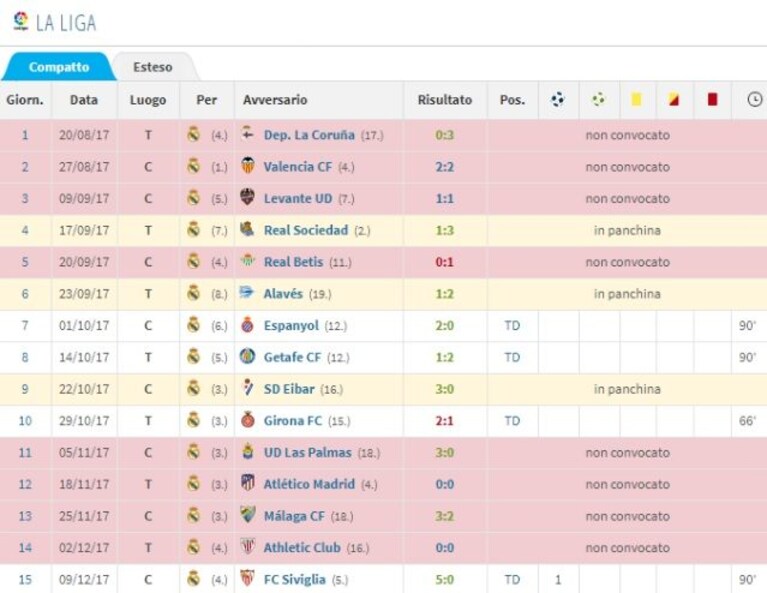Screen dimensions: 767x593
Task: Click the assists green ball icon header
Action: pos(598,100)
